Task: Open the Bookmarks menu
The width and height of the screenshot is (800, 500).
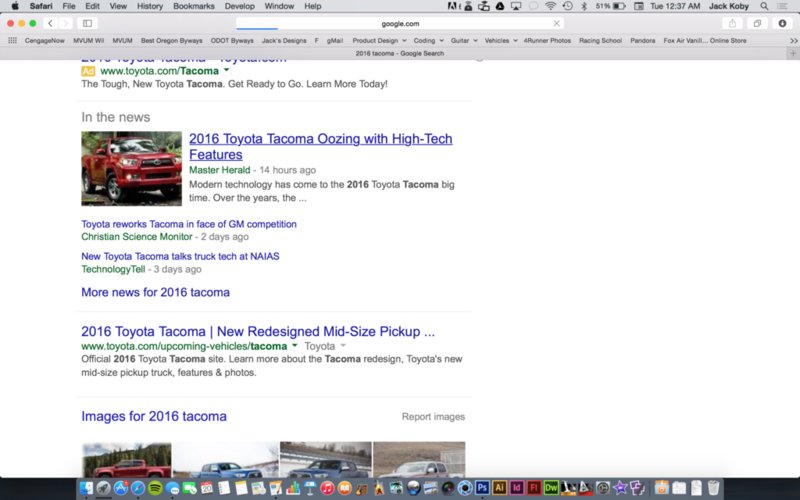Action: 194,6
